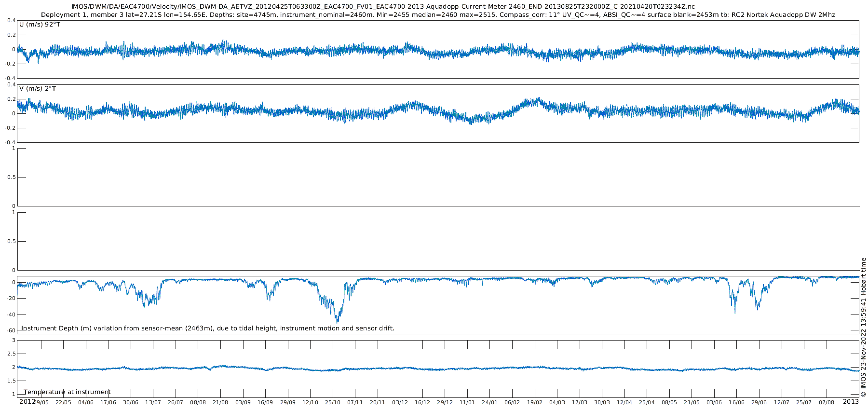868x410 pixels.
Task: Click the '2012' year label on time axis
Action: [x=27, y=401]
